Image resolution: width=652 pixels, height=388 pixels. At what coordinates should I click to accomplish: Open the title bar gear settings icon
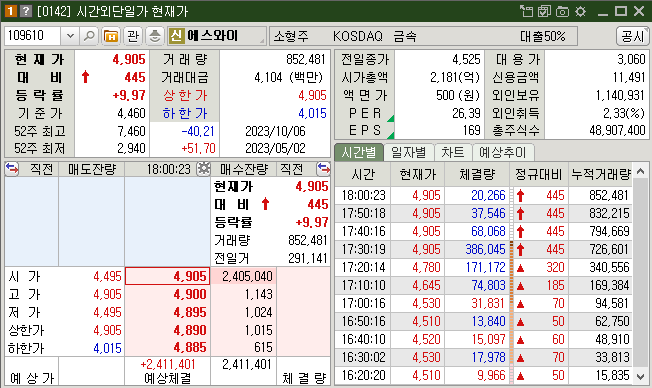pos(580,11)
